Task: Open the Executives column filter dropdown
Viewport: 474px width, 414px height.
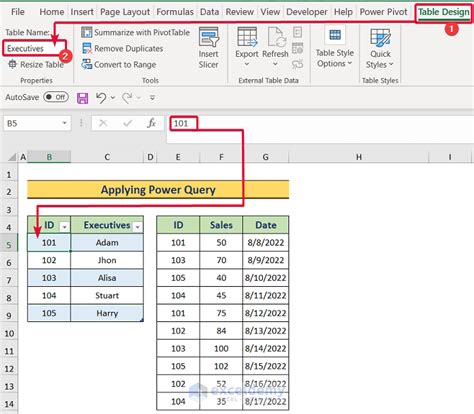Action: pyautogui.click(x=137, y=227)
